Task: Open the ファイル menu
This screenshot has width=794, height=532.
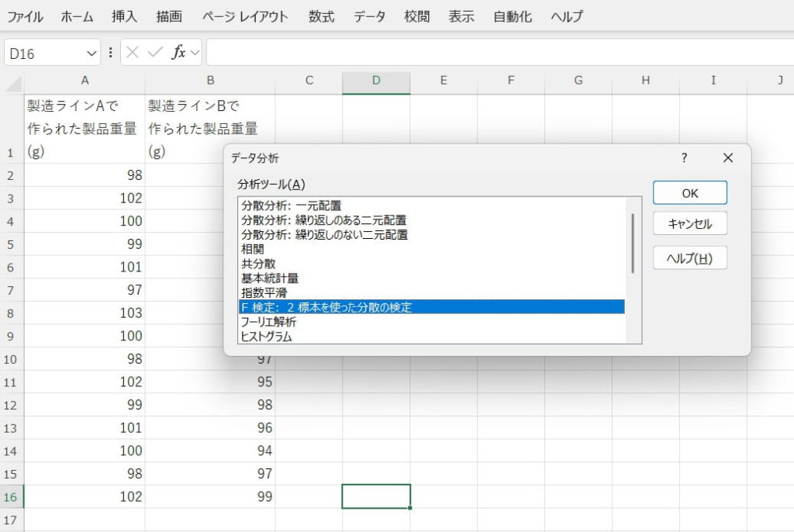Action: [x=25, y=16]
